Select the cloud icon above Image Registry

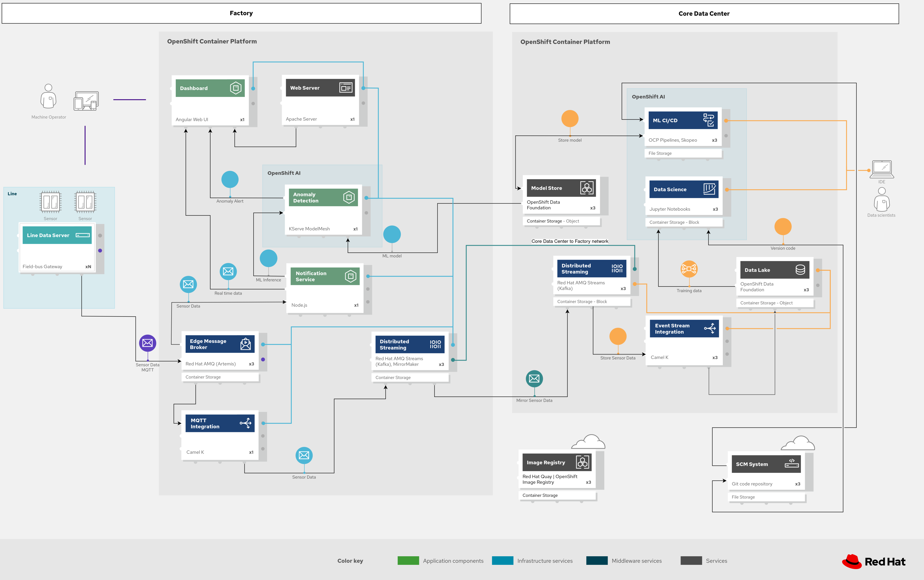(x=588, y=442)
